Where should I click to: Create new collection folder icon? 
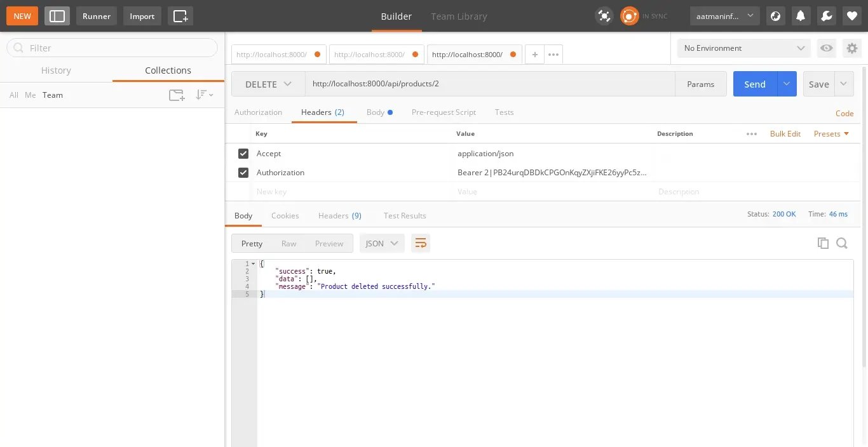click(177, 95)
